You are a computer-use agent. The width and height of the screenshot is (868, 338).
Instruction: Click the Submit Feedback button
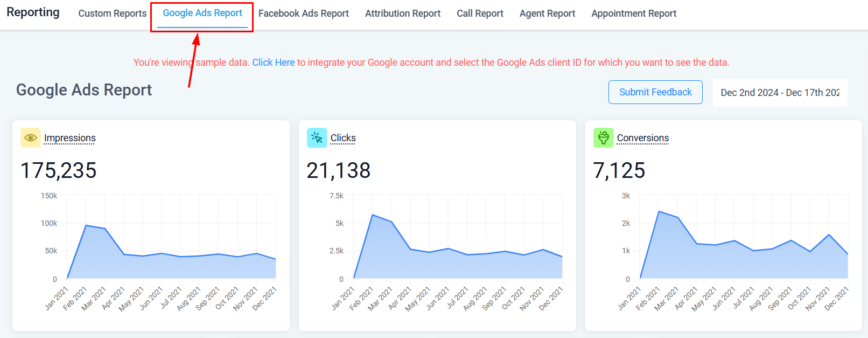coord(655,92)
